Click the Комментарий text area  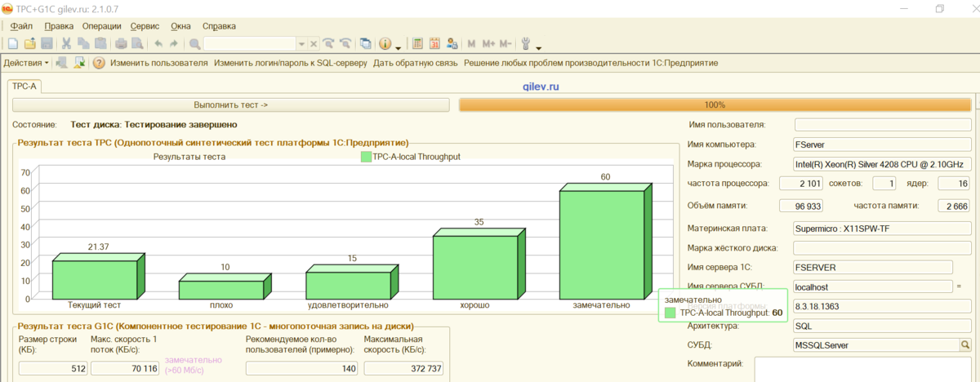862,369
